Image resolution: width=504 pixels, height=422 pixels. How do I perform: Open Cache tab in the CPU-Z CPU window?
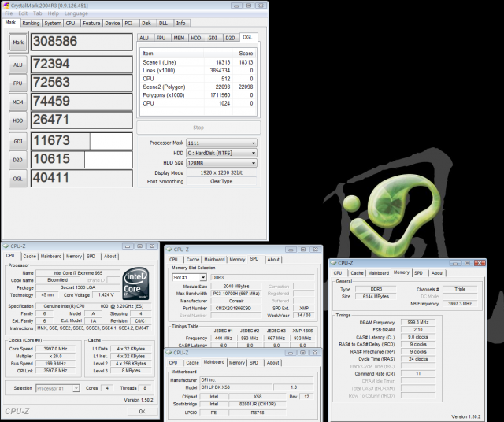coord(30,256)
